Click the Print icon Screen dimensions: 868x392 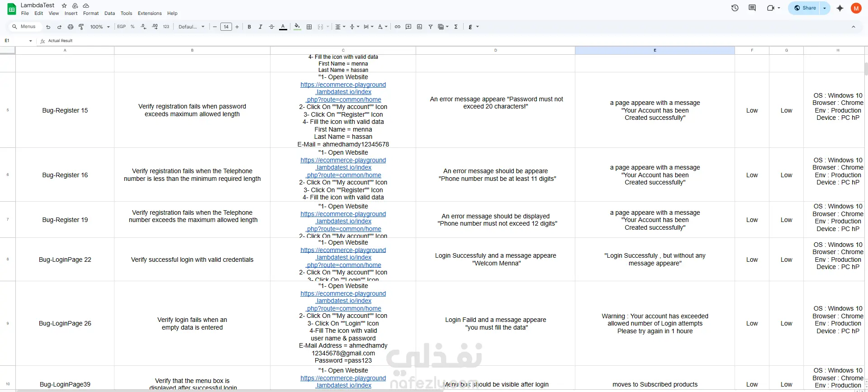click(x=70, y=27)
